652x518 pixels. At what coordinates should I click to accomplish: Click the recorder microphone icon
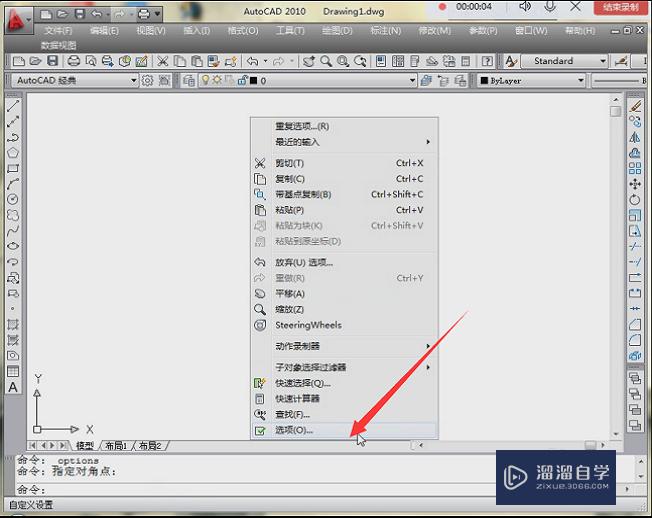point(550,7)
